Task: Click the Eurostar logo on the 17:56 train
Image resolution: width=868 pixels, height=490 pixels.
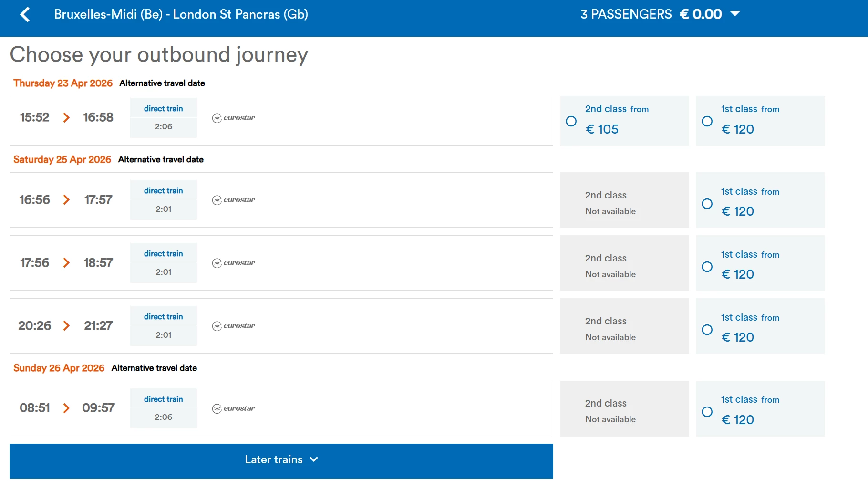Action: [x=234, y=263]
